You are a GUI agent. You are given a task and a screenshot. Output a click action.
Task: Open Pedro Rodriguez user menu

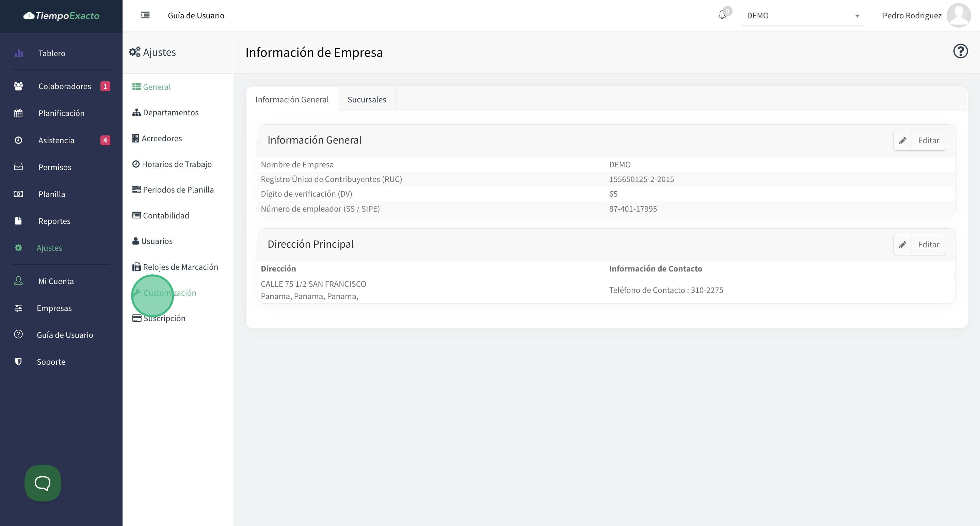point(912,16)
